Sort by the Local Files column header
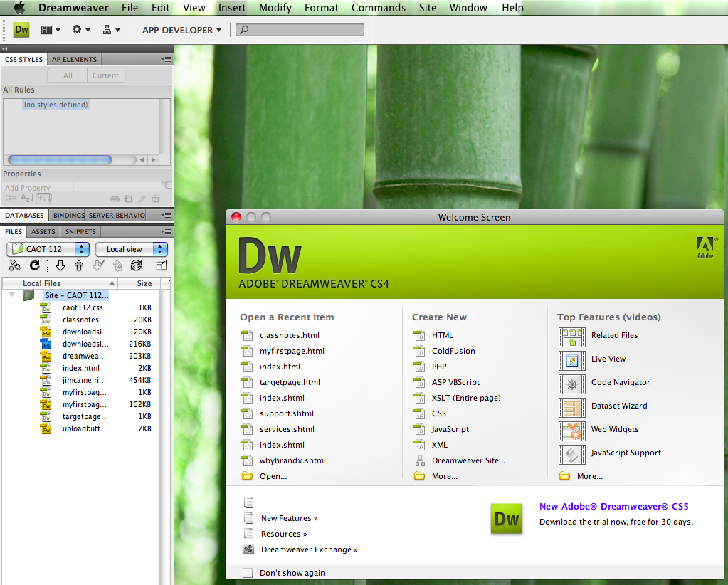The image size is (728, 585). (x=60, y=283)
